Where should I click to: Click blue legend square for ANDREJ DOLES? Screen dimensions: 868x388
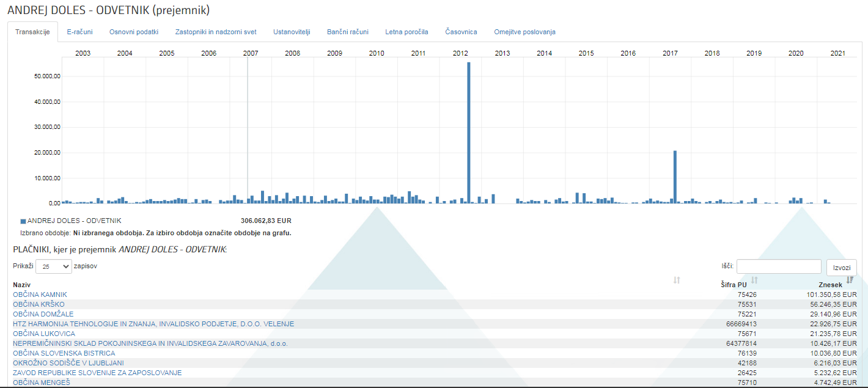click(x=23, y=221)
